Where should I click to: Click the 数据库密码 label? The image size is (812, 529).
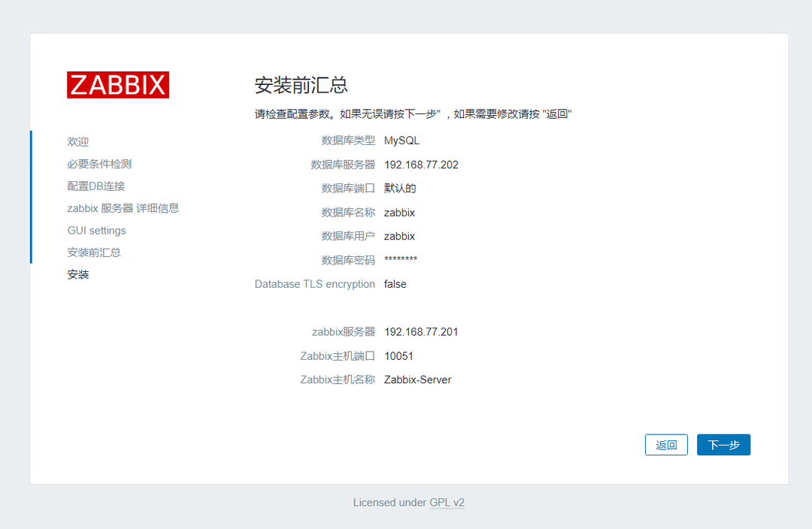tap(348, 260)
